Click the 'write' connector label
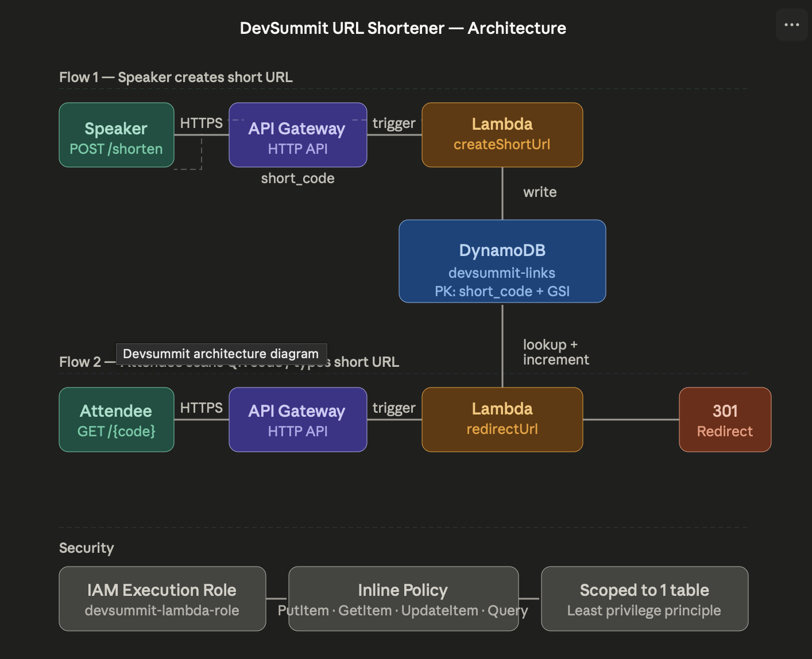This screenshot has height=659, width=812. (540, 192)
